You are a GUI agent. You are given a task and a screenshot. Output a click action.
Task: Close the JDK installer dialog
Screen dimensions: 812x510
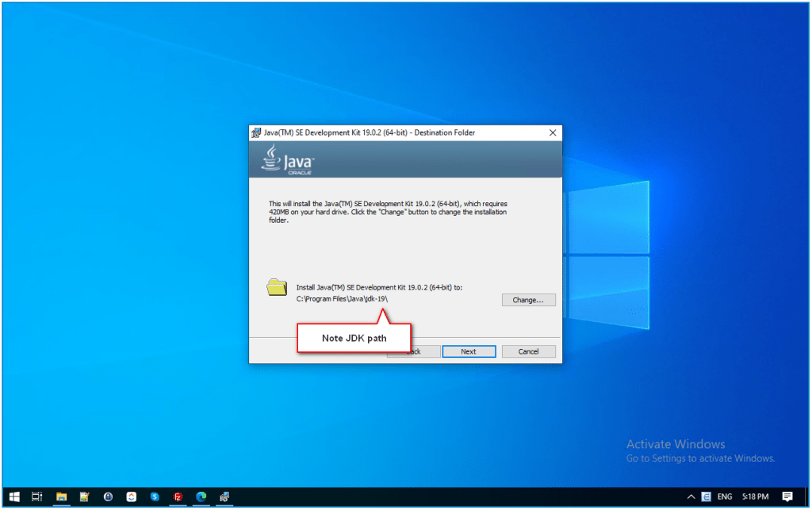coord(551,132)
